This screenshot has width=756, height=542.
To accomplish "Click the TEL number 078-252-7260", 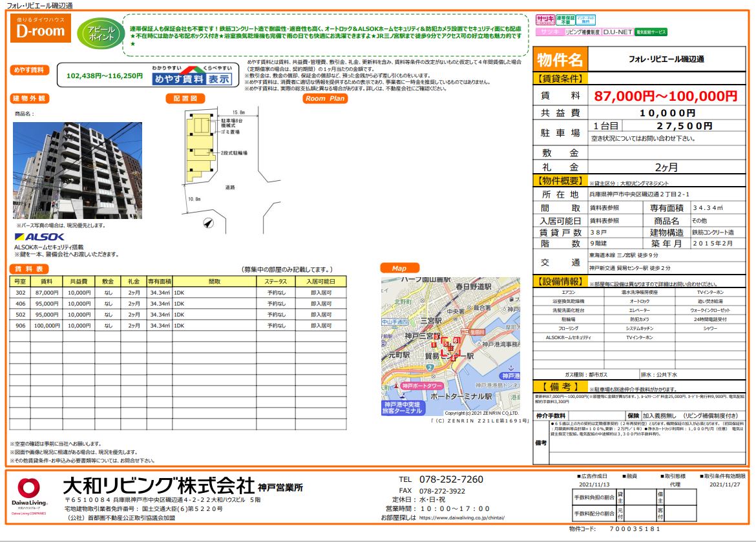I will click(451, 479).
